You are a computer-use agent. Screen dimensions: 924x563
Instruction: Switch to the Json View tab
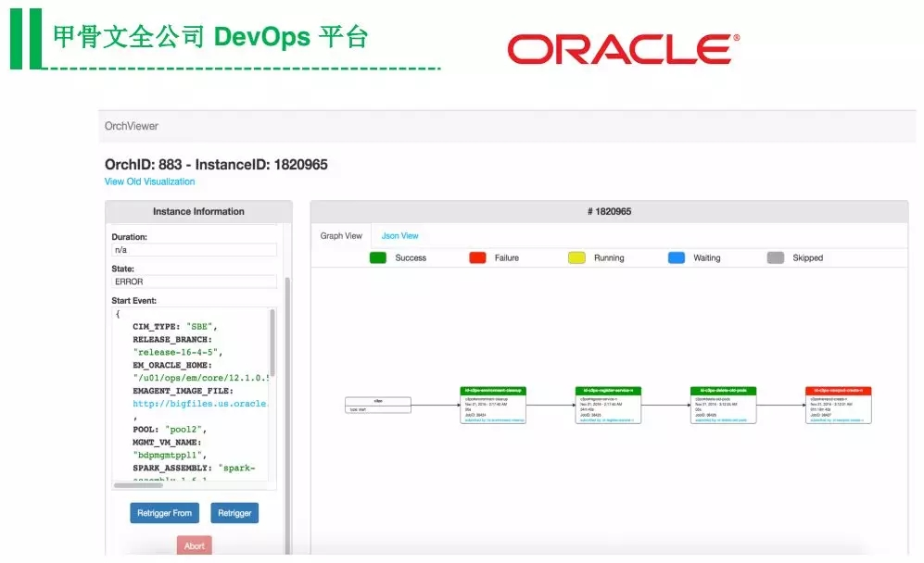pos(399,235)
